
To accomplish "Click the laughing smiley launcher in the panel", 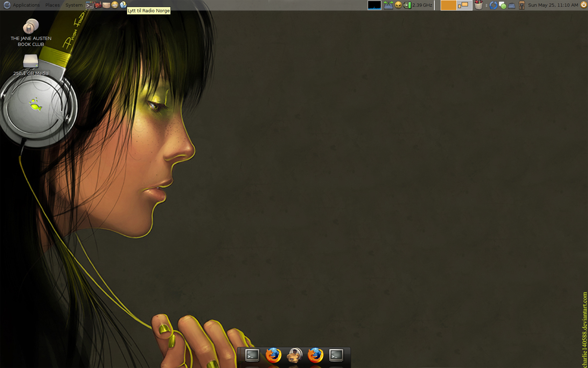I will pos(115,5).
